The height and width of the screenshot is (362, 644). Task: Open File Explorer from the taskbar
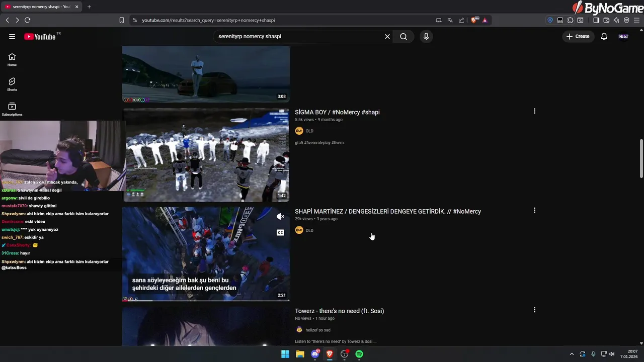tap(300, 354)
